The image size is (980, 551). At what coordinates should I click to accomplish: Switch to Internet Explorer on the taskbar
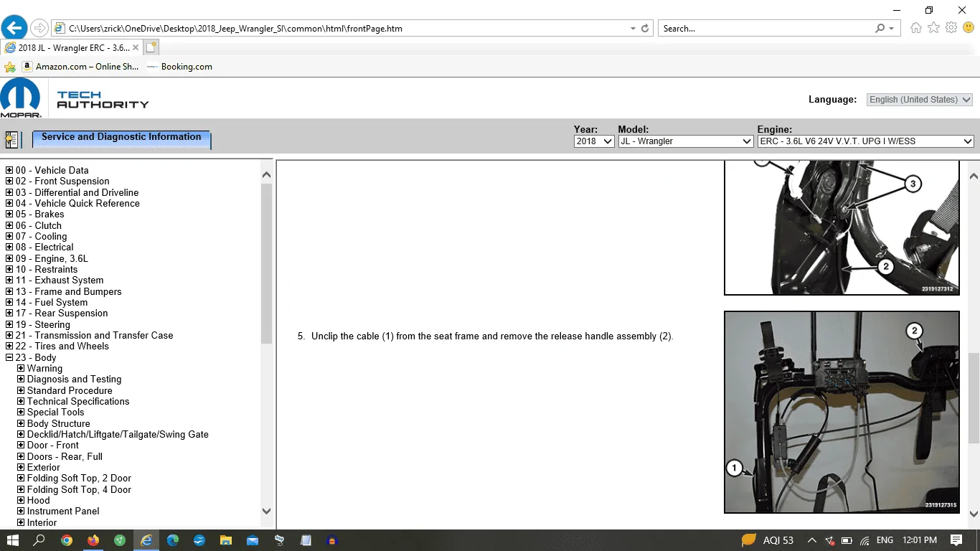(x=146, y=540)
